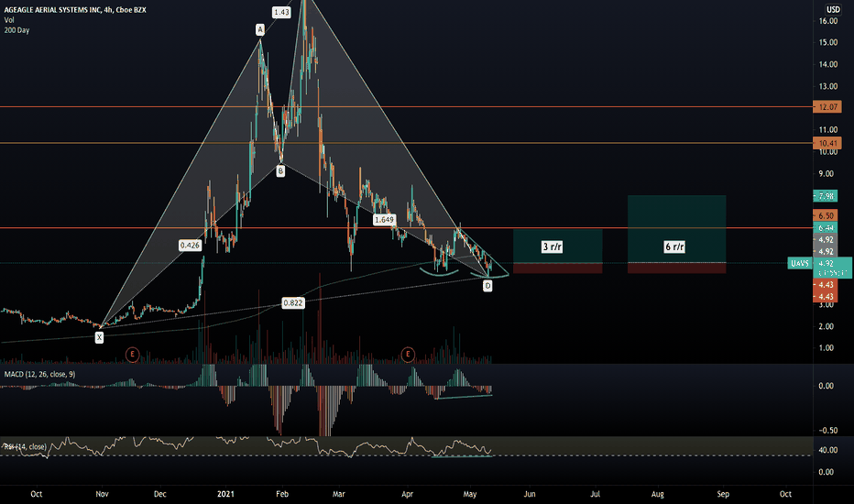Click the Dec label on time axis

[159, 494]
